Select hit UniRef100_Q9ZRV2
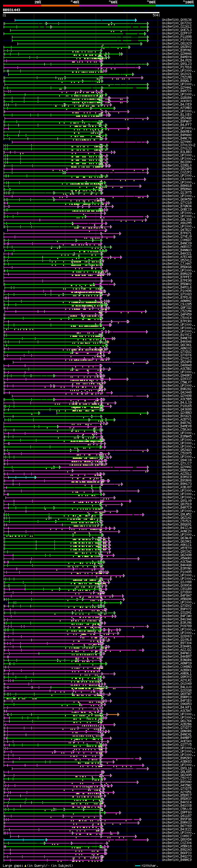 [176, 47]
